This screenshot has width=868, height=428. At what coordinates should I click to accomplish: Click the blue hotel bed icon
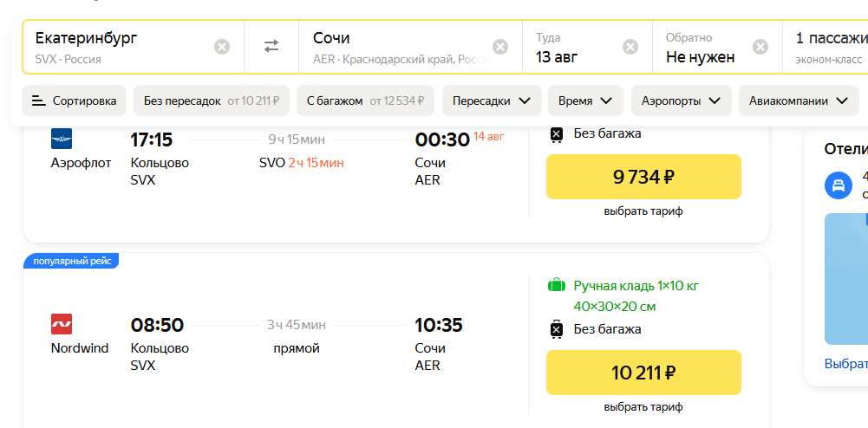click(x=838, y=185)
